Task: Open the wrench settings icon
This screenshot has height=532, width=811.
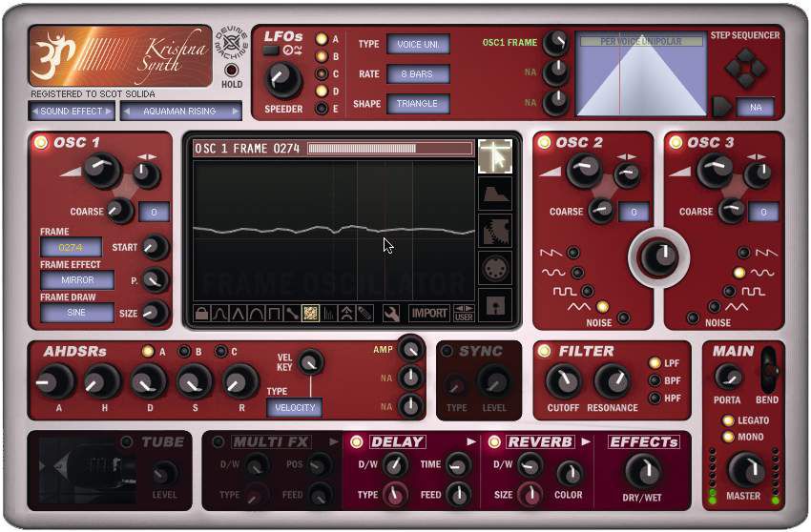Action: coord(391,314)
